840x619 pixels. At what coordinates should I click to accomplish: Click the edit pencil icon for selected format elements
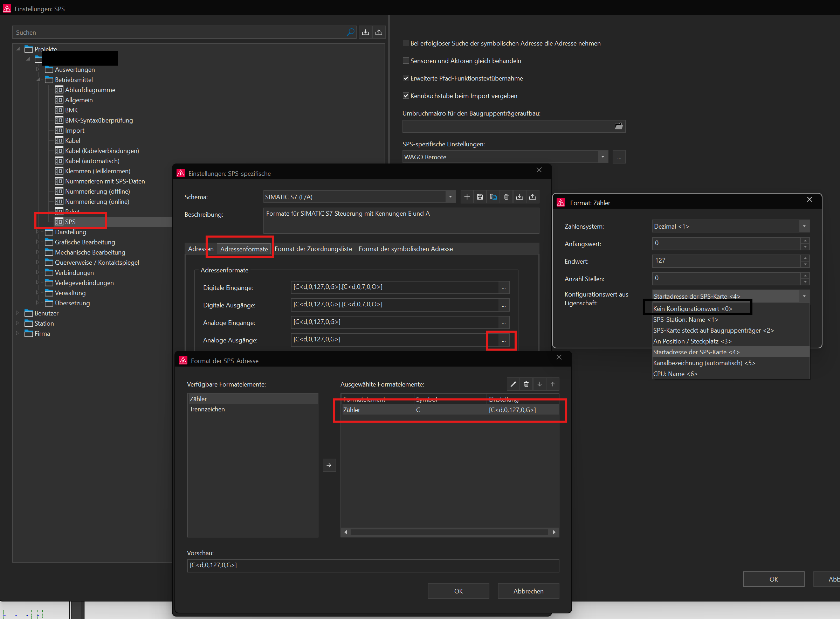[x=513, y=384]
